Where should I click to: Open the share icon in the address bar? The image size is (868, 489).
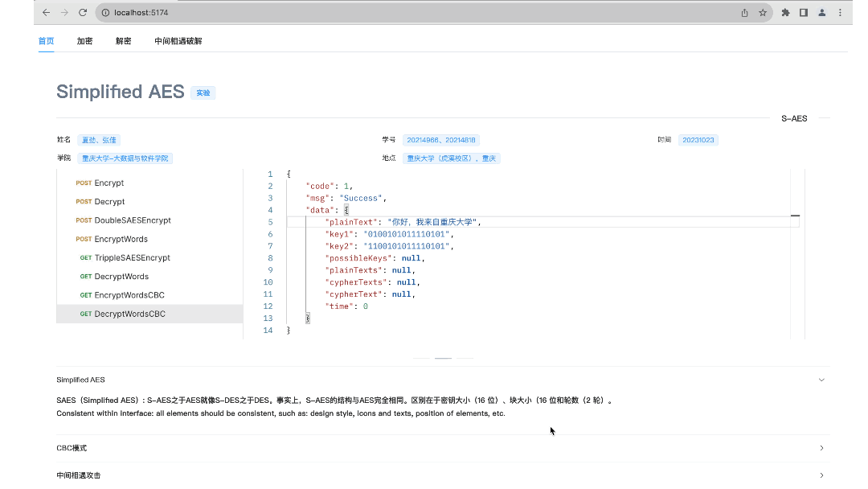pos(744,12)
